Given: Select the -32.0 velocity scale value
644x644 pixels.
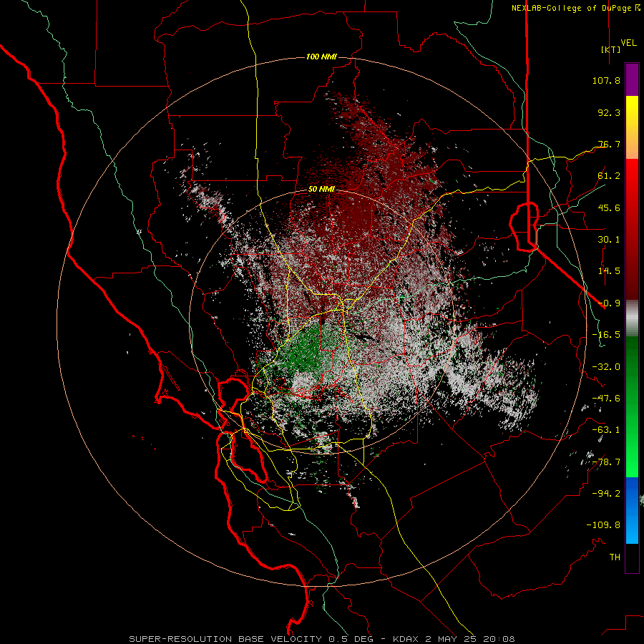Looking at the screenshot, I should pyautogui.click(x=606, y=367).
